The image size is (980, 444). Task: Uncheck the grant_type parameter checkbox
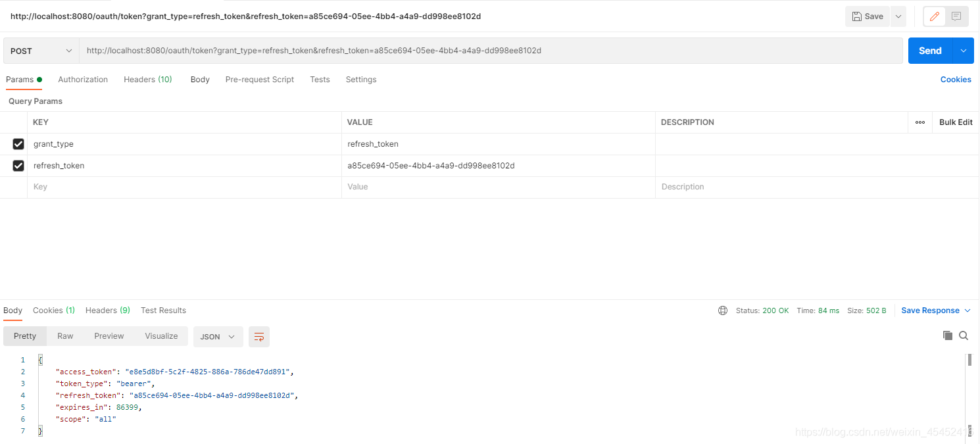pos(18,144)
